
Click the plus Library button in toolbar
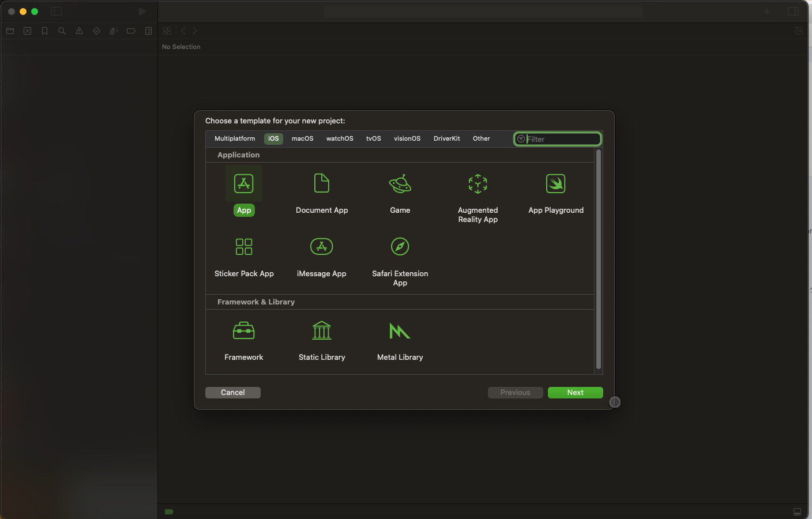click(767, 12)
